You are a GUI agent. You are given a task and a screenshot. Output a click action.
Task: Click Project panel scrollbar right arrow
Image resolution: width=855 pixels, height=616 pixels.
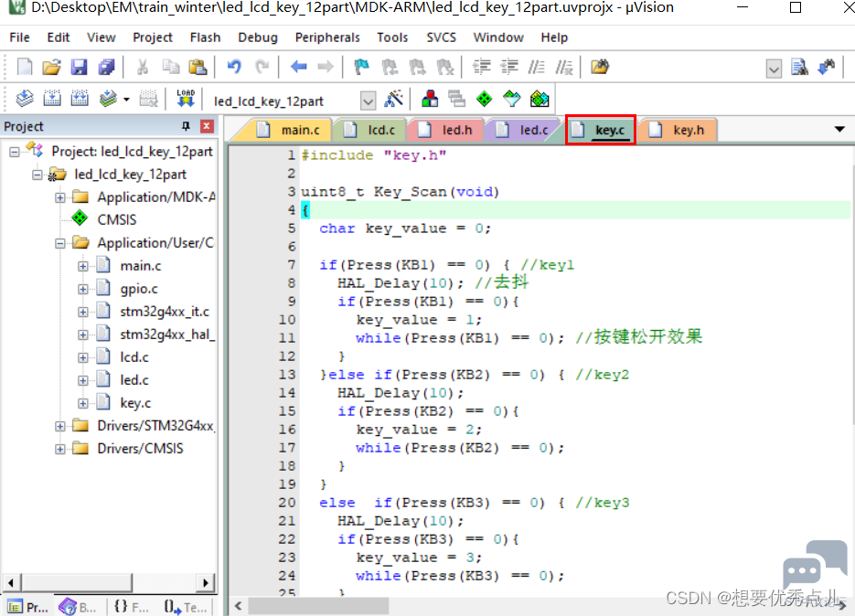[x=206, y=582]
